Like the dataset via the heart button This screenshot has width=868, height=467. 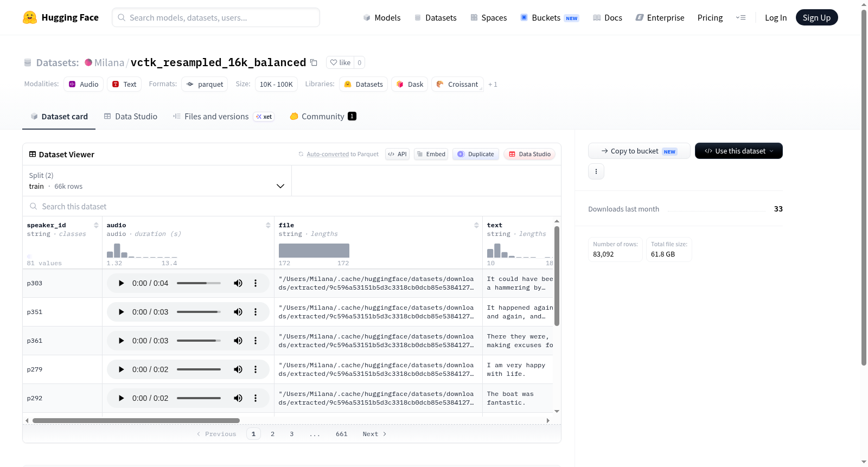pyautogui.click(x=340, y=62)
